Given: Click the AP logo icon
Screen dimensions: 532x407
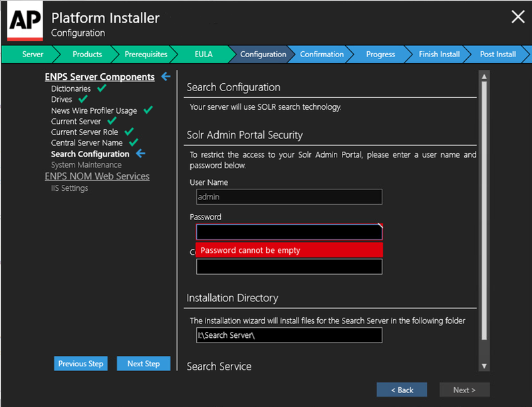Looking at the screenshot, I should pos(25,21).
